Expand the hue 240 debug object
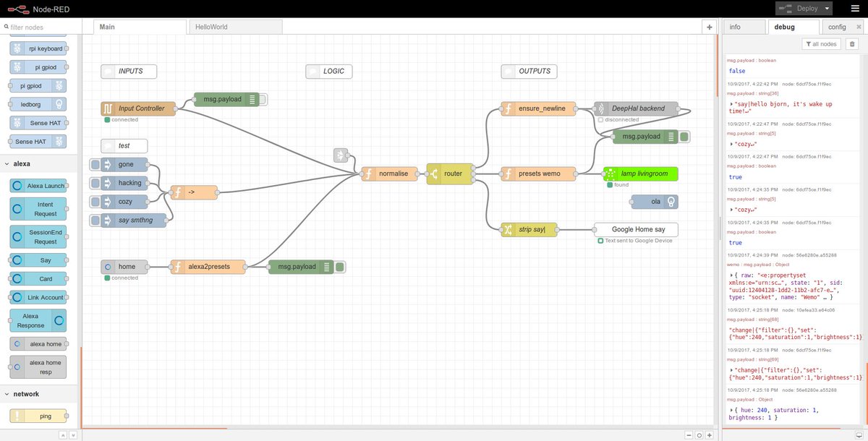Screen dimensions: 868x441 pyautogui.click(x=732, y=411)
